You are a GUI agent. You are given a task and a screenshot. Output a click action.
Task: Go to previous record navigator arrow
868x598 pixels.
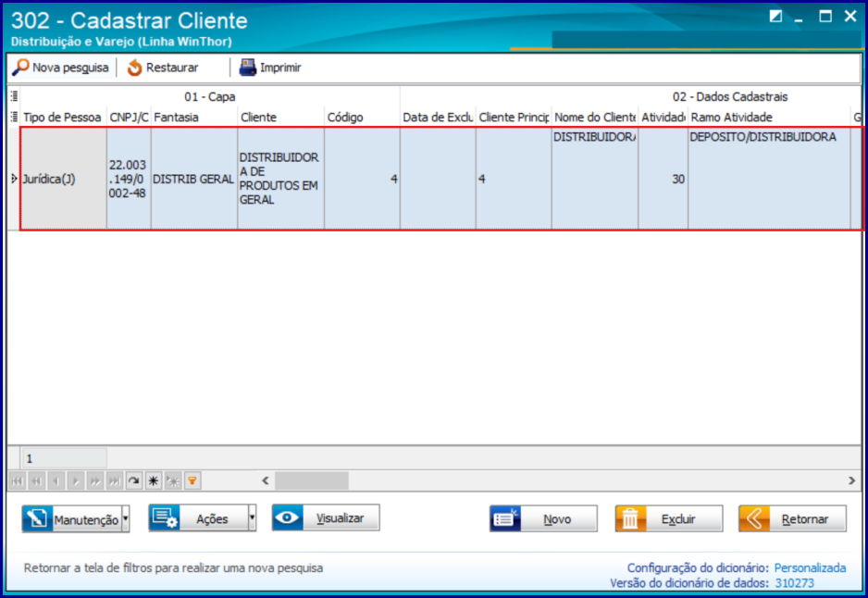[56, 480]
